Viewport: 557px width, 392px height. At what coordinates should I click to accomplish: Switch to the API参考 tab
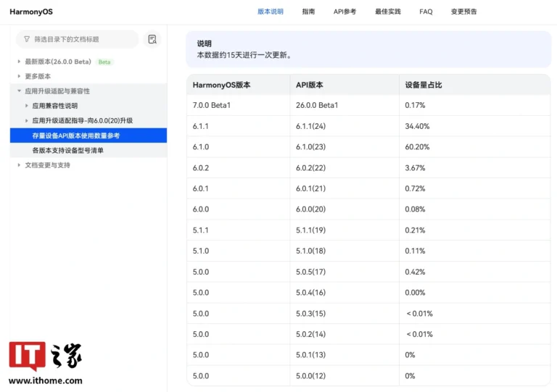[344, 12]
